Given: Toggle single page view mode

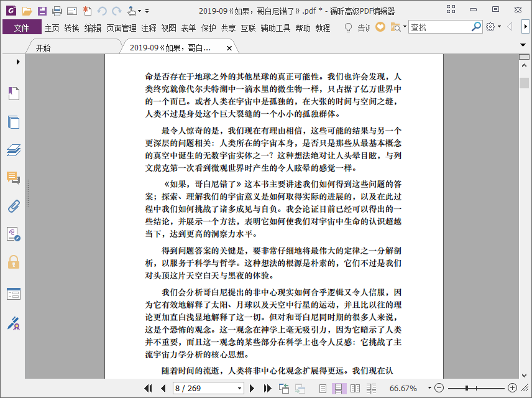Looking at the screenshot, I should coord(323,388).
